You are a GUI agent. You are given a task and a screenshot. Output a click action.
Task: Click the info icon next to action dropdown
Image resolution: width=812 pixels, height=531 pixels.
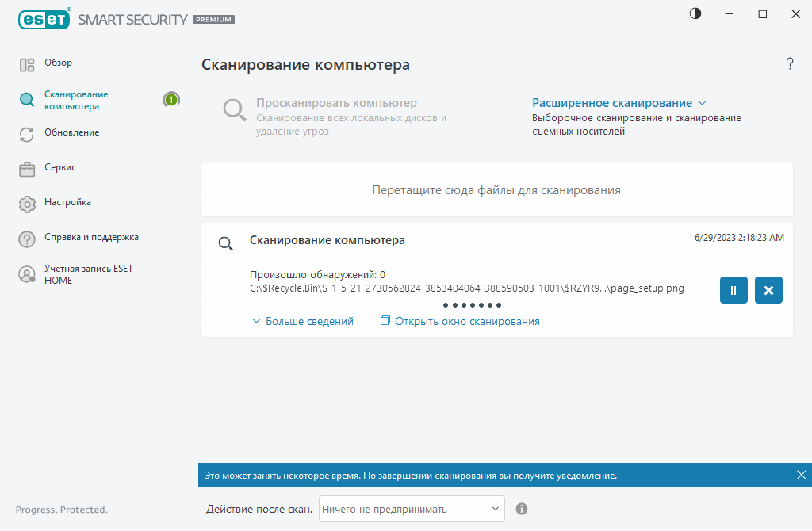click(522, 508)
